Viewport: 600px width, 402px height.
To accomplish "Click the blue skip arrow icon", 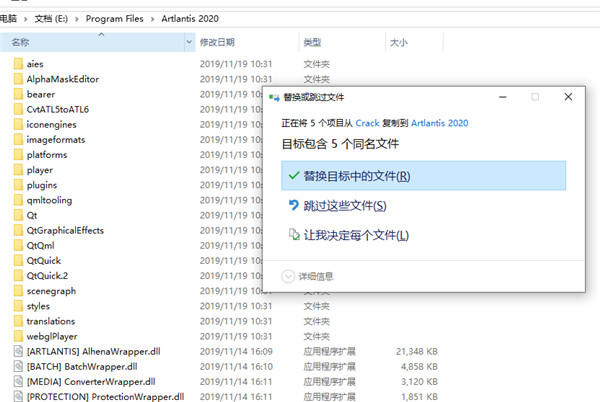I will point(293,205).
